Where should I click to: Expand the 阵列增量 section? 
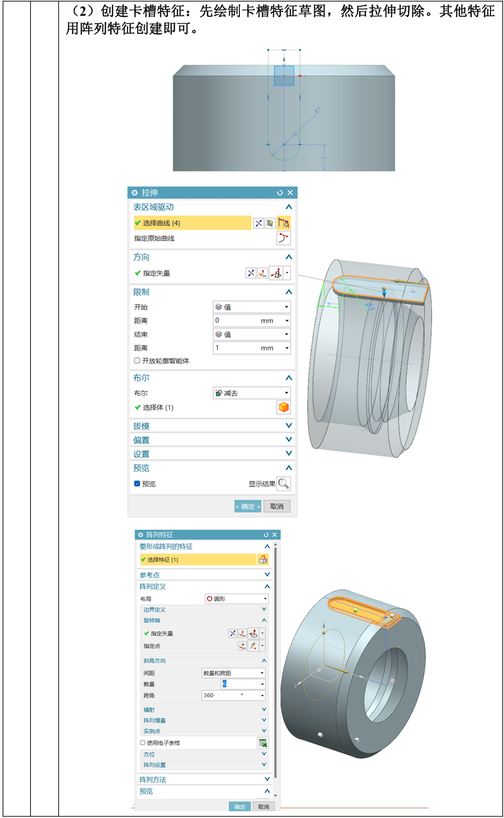(264, 720)
